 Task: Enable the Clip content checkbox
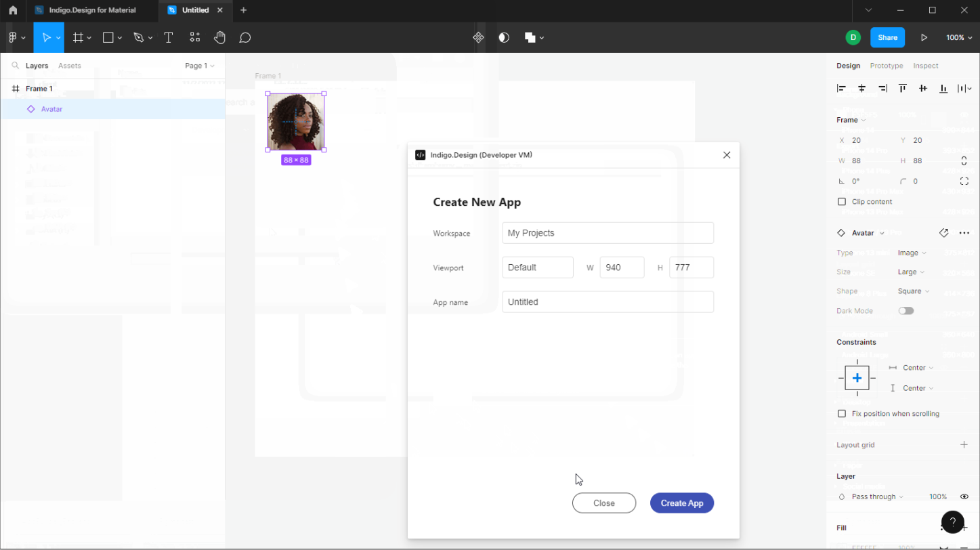pyautogui.click(x=842, y=202)
